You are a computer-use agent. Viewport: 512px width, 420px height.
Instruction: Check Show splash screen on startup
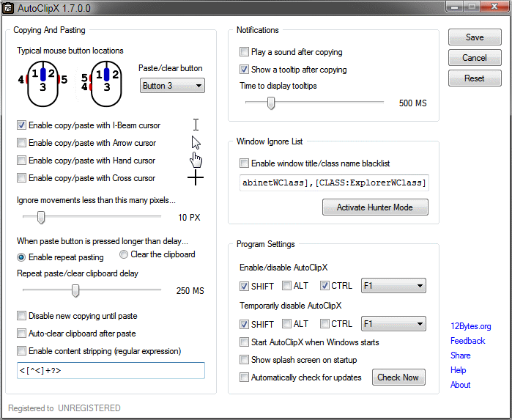244,360
